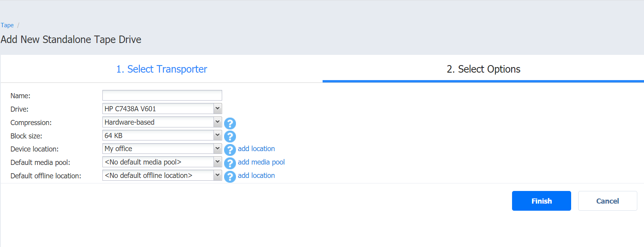This screenshot has width=644, height=247.
Task: Focus the Name text field
Action: point(162,95)
